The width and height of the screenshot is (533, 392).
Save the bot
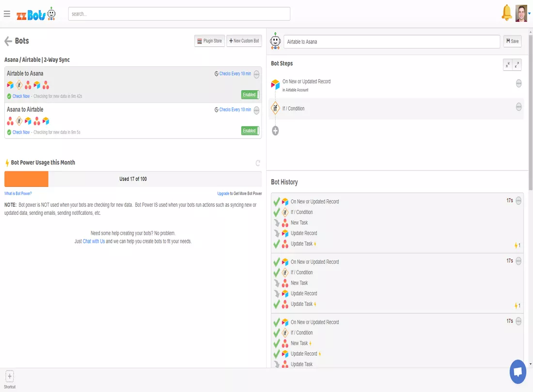coord(512,41)
